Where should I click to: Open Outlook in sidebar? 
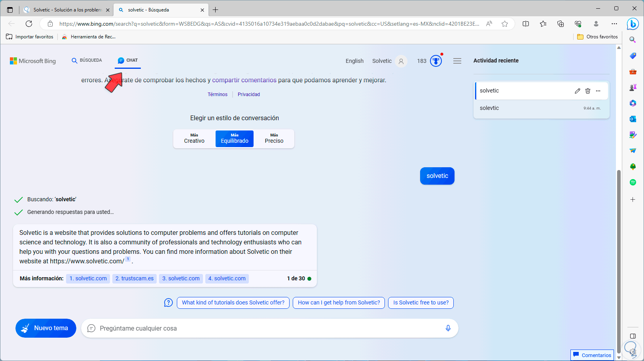click(633, 119)
